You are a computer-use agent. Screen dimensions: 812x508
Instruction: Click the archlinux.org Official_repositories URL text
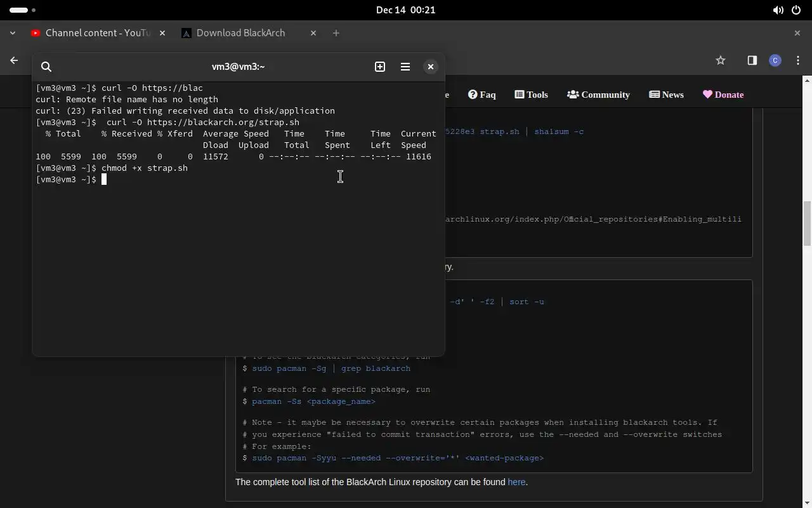tap(593, 219)
